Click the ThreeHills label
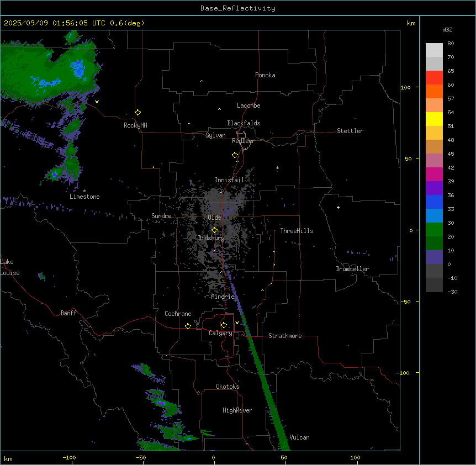This screenshot has width=476, height=465. tap(297, 231)
